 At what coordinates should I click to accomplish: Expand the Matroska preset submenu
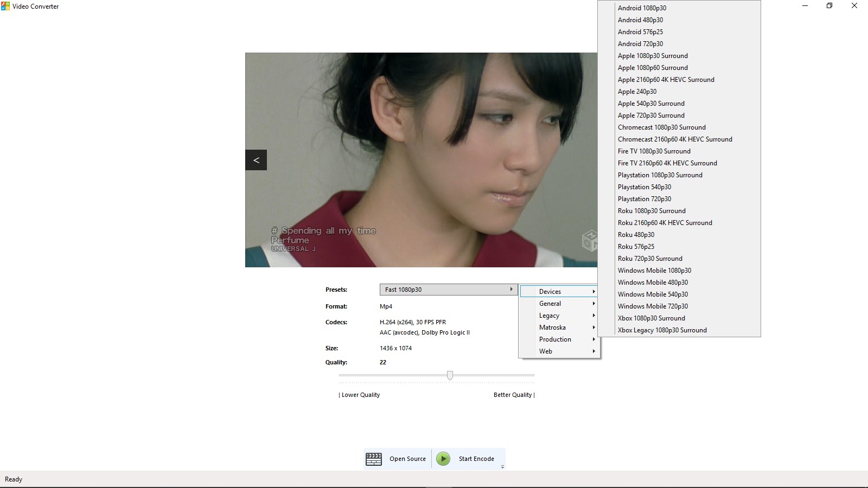(x=559, y=328)
